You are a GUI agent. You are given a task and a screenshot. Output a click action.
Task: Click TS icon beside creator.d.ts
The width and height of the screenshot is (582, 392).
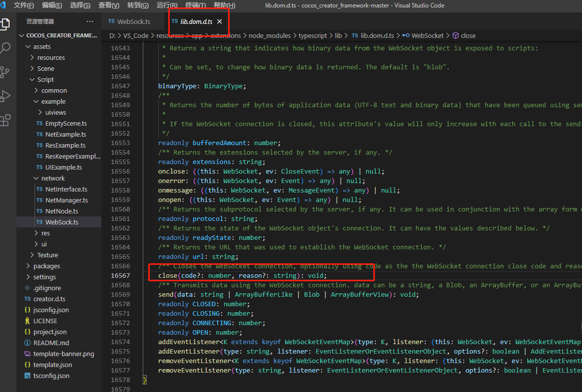pyautogui.click(x=27, y=299)
